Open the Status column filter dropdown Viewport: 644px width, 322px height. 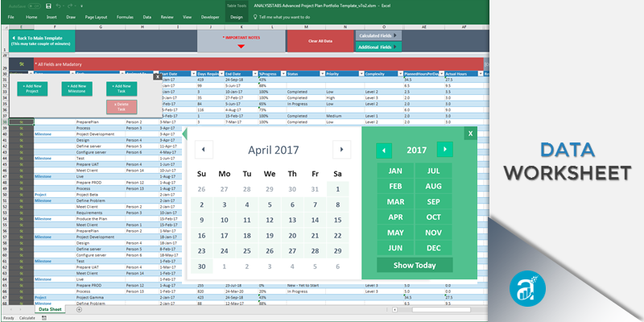(321, 75)
